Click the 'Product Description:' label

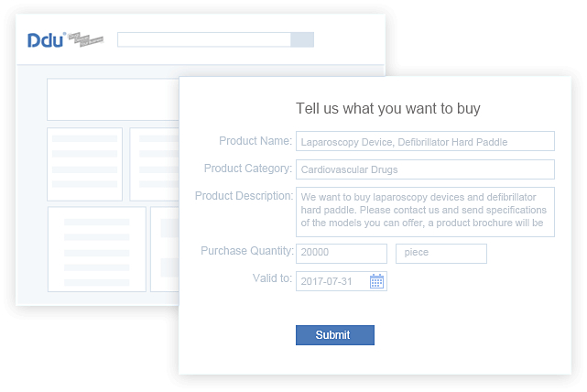(243, 195)
